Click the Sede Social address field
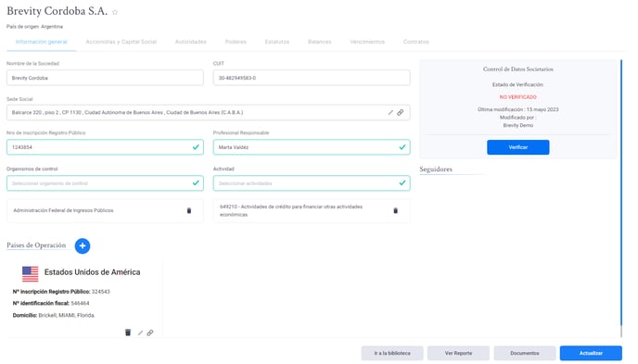The image size is (638, 364). [208, 112]
